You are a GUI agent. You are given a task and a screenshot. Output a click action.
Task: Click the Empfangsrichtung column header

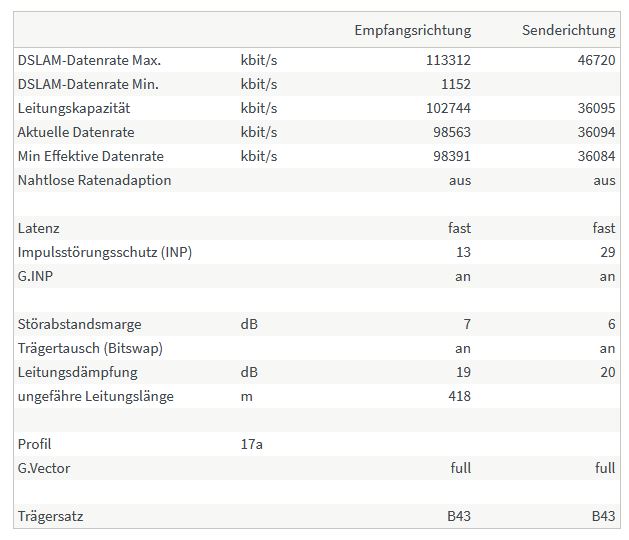coord(413,30)
